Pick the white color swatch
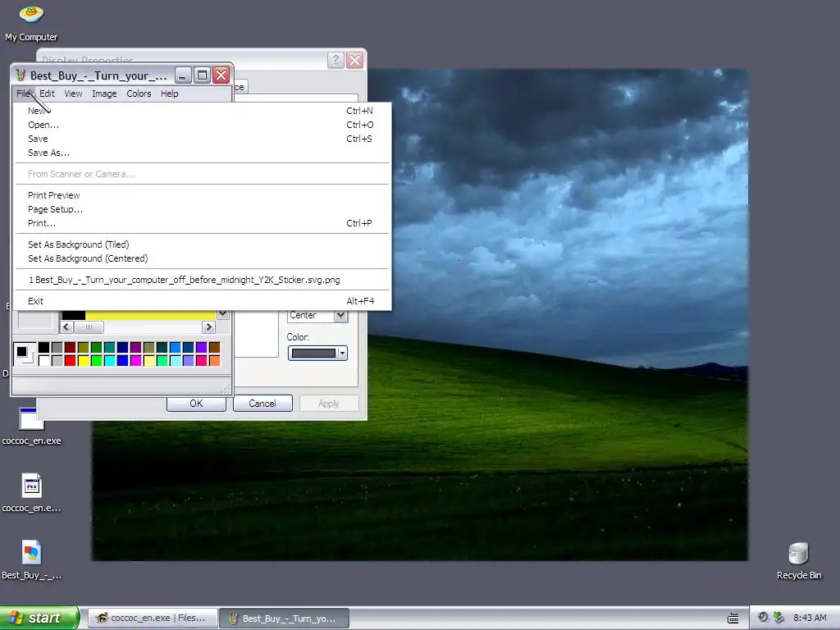 (44, 361)
